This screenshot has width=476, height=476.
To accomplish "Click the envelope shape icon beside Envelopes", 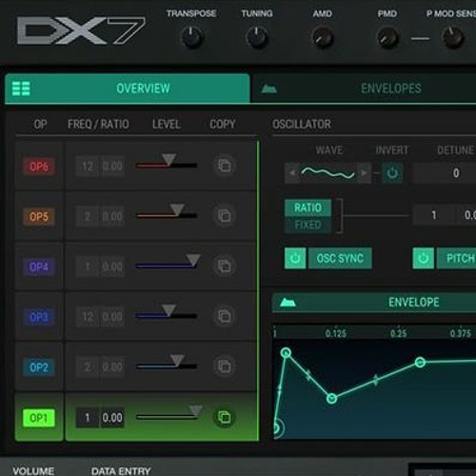I will 268,89.
